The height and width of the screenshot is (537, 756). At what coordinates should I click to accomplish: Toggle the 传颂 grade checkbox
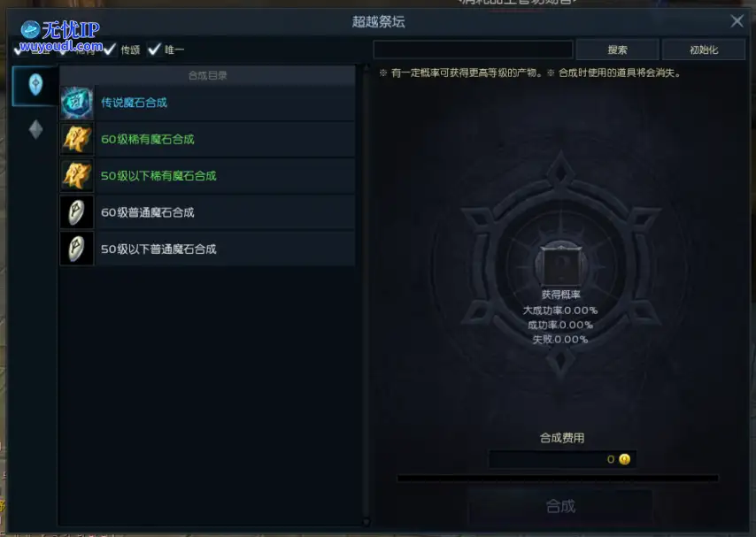110,50
